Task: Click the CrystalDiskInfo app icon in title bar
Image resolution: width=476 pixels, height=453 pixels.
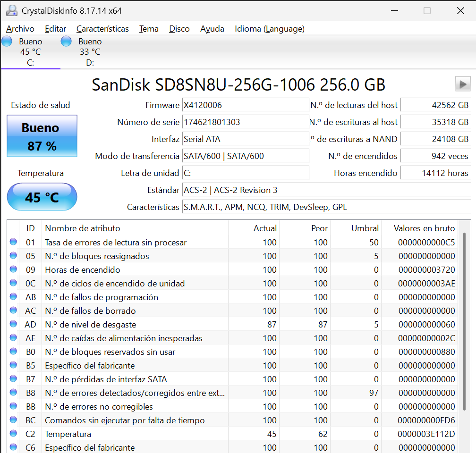Action: pyautogui.click(x=13, y=11)
